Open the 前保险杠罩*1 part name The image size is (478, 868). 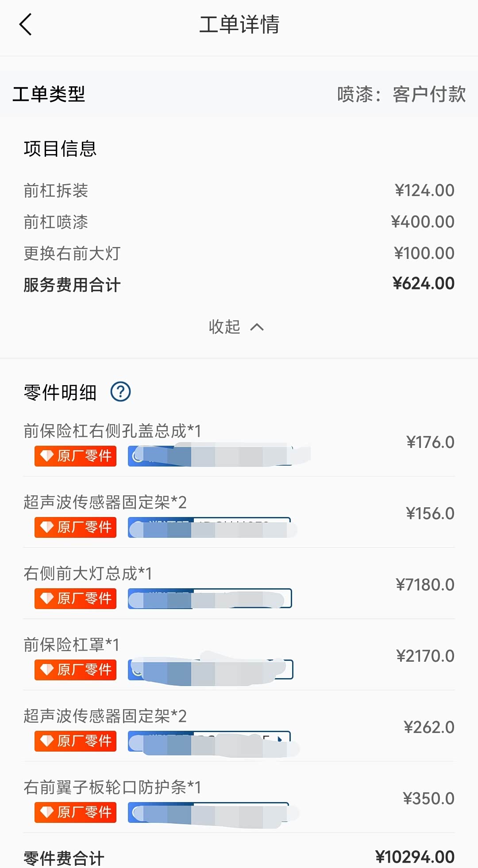pos(71,645)
